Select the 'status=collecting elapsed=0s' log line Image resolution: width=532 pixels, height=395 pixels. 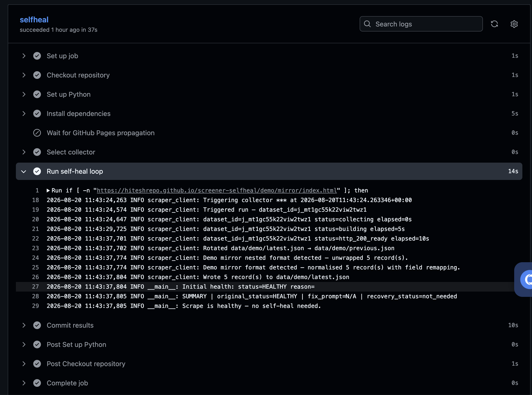229,219
